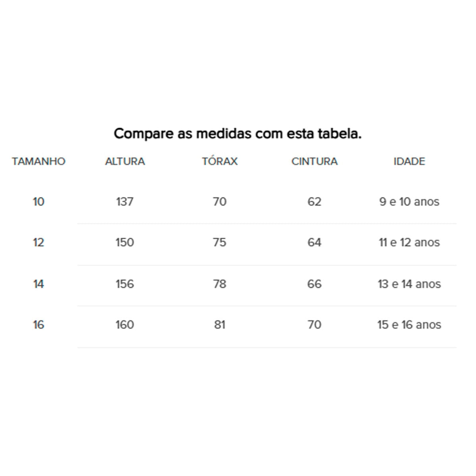Viewport: 476px width, 476px height.
Task: Click size 14 in the TAMANHO column
Action: click(38, 284)
